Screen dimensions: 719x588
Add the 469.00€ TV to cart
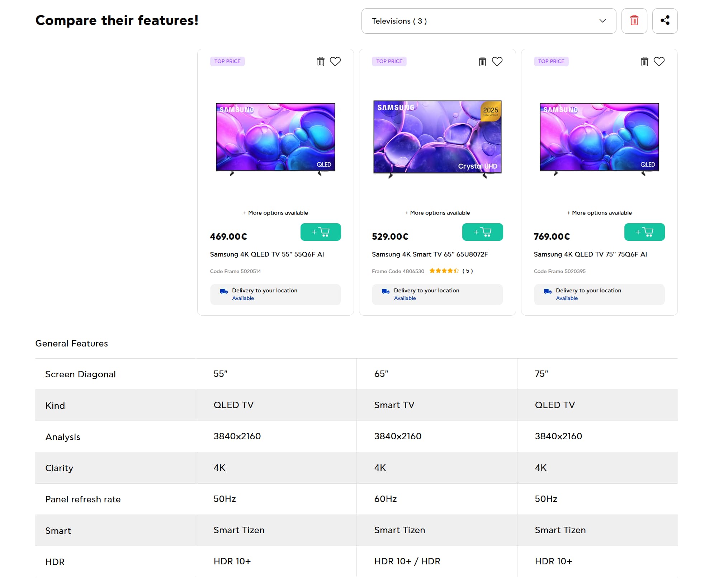point(320,232)
